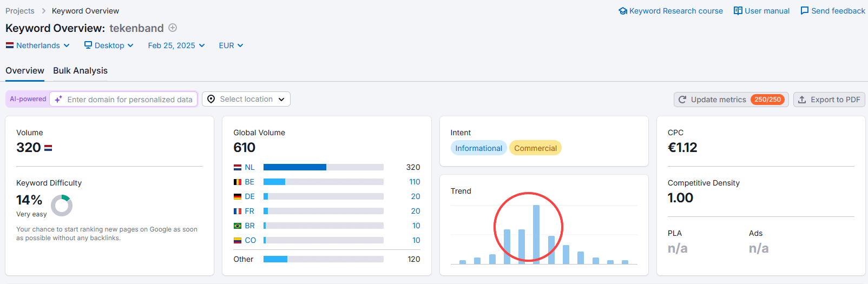Viewport: 868px width, 284px height.
Task: Click the NL flag in Global Volume
Action: coord(238,167)
